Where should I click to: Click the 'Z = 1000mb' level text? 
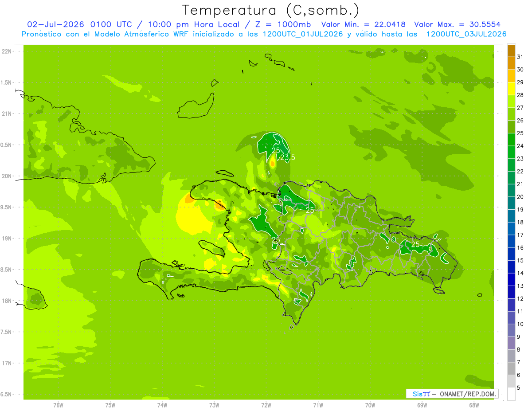(x=282, y=24)
